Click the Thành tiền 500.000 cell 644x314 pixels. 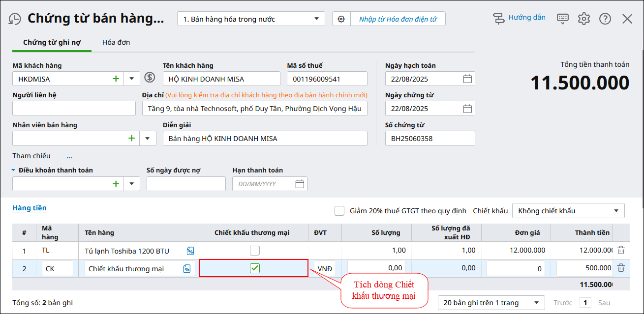585,268
